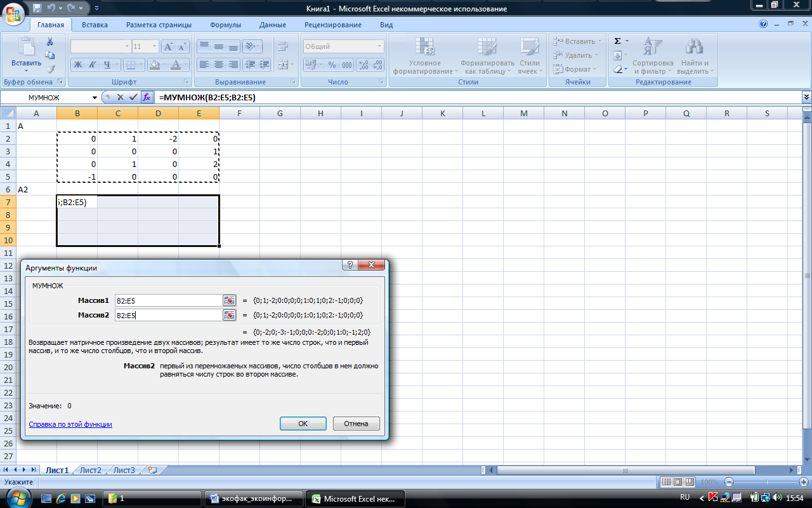Click decrease decimal places icon
Image resolution: width=812 pixels, height=508 pixels.
pyautogui.click(x=378, y=65)
